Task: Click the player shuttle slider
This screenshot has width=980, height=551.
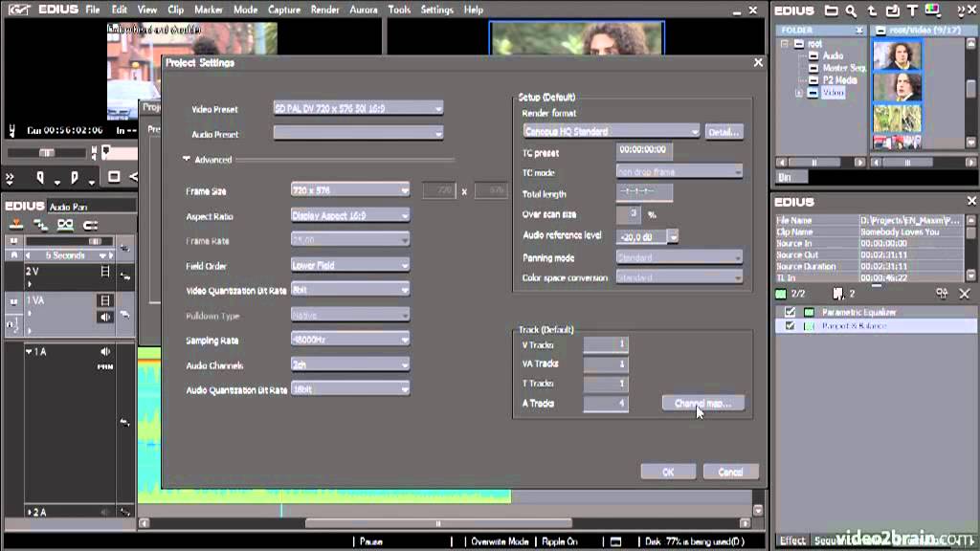Action: (46, 152)
